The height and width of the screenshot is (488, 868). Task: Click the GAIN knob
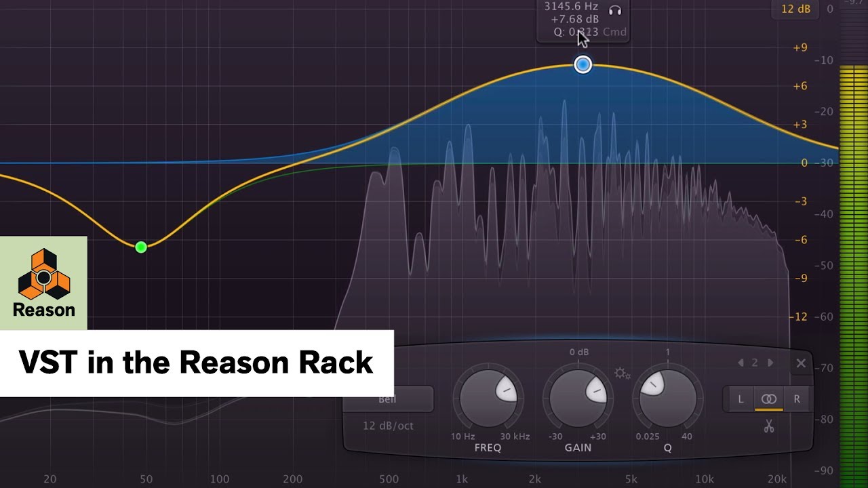coord(578,398)
